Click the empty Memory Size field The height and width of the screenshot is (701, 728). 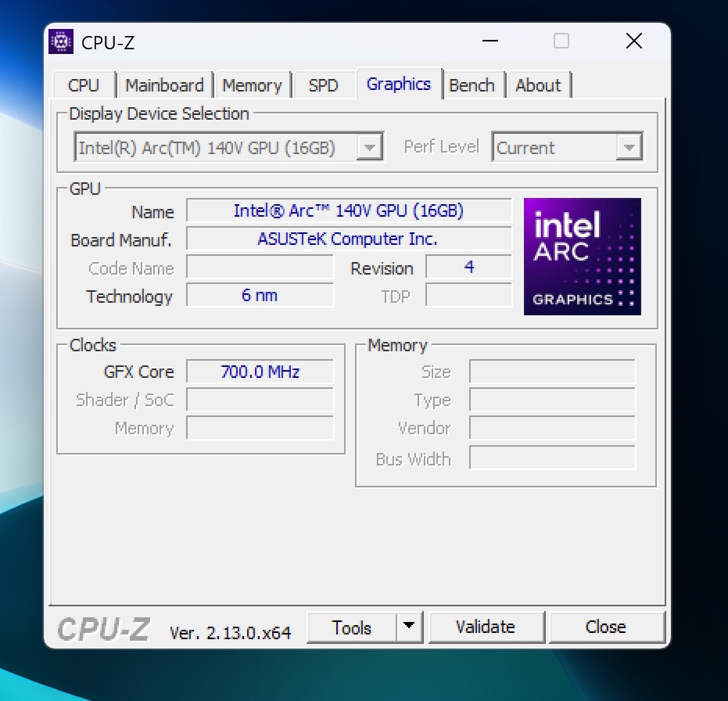[553, 372]
